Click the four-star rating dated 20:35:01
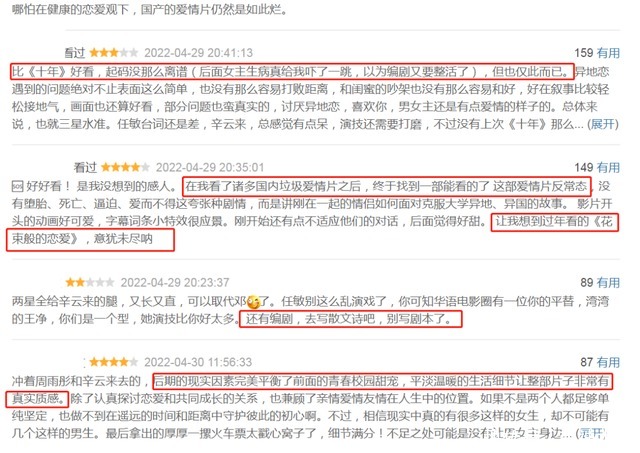Viewport: 640px width, 453px height. tap(126, 167)
